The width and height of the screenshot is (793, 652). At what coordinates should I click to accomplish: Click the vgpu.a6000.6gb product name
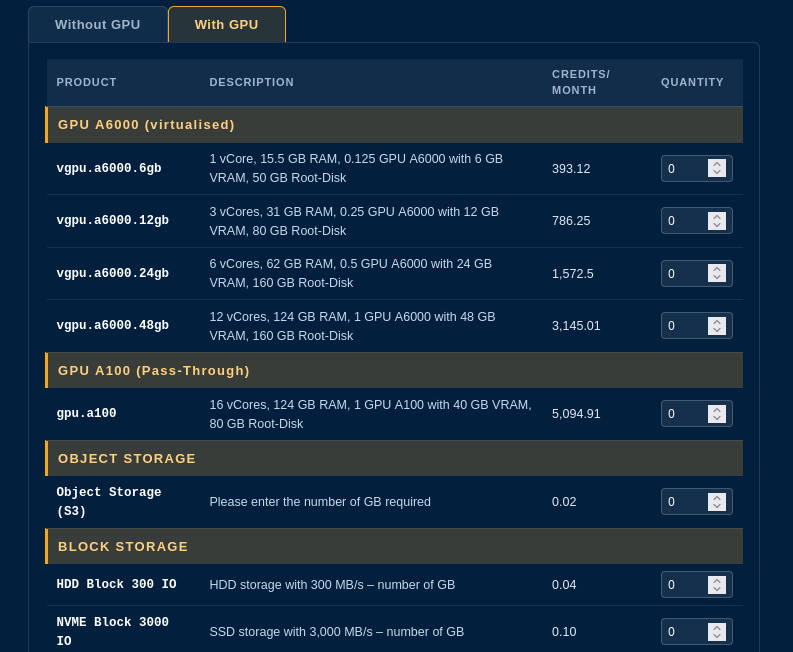(109, 168)
